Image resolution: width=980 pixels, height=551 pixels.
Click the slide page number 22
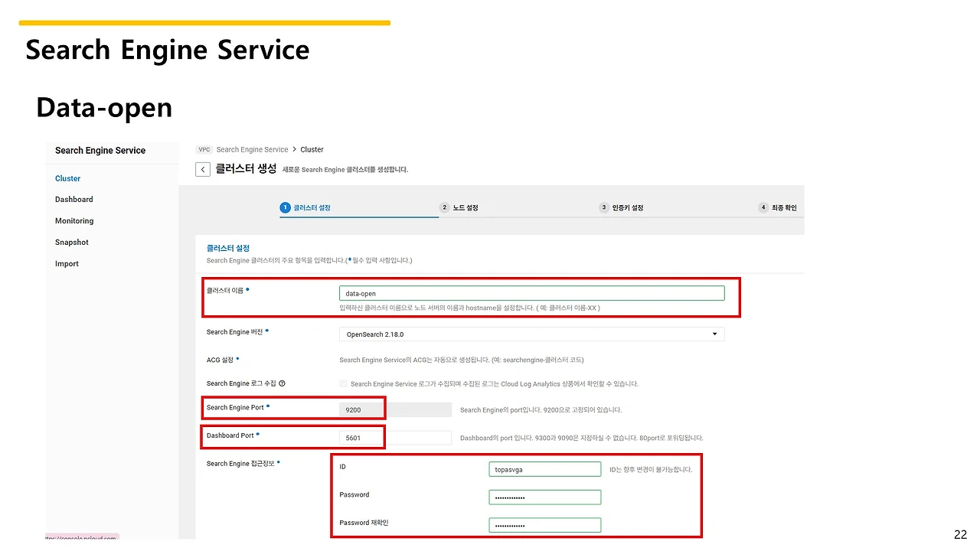pyautogui.click(x=960, y=534)
